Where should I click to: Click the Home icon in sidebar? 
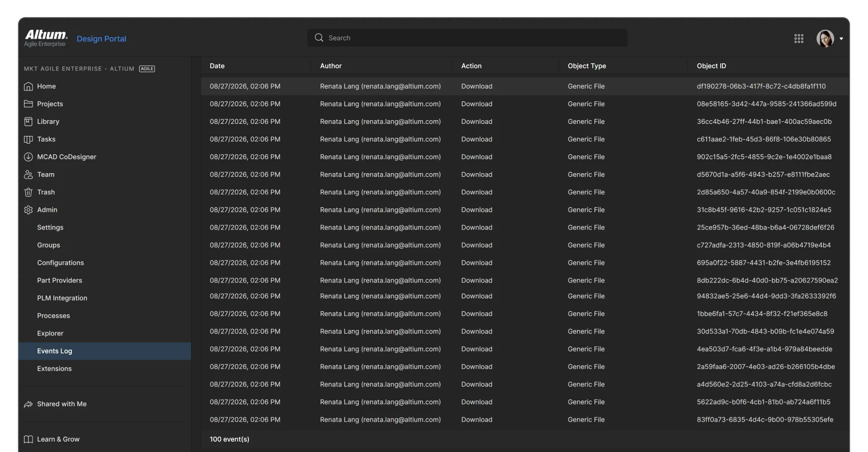pyautogui.click(x=28, y=86)
